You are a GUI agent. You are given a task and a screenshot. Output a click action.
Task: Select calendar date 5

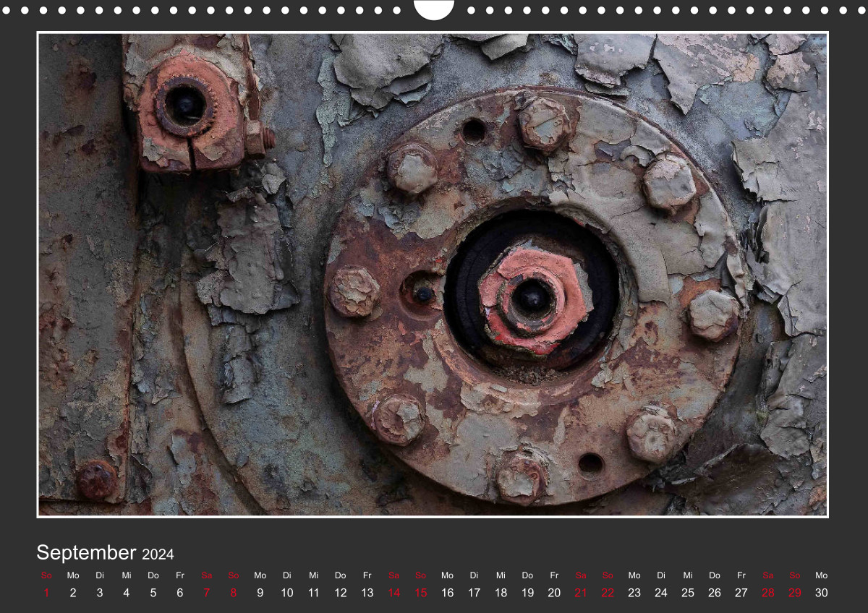[x=153, y=593]
